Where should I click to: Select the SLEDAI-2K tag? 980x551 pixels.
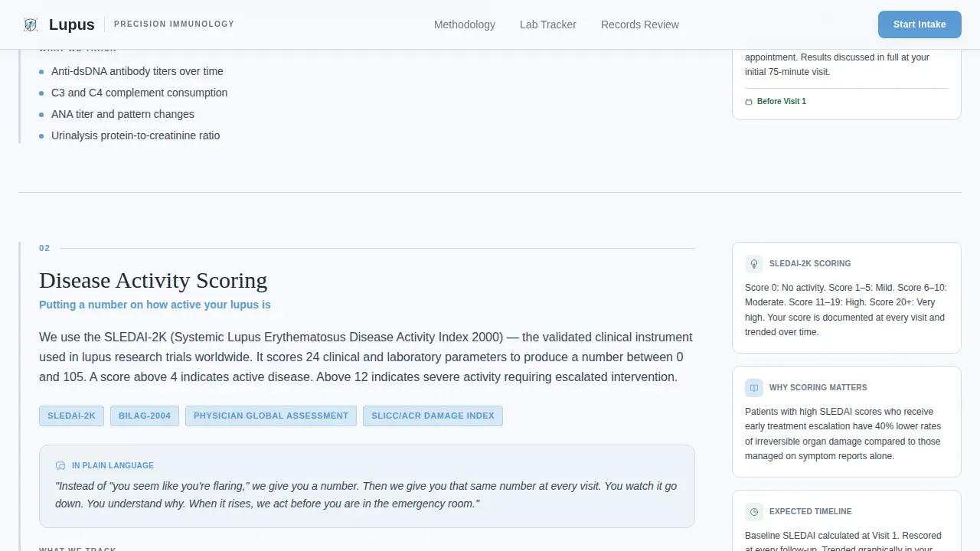pos(71,416)
